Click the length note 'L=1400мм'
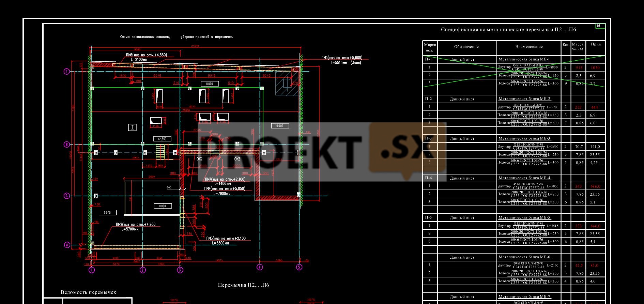Screen dimensions: 644x304 pyautogui.click(x=222, y=184)
